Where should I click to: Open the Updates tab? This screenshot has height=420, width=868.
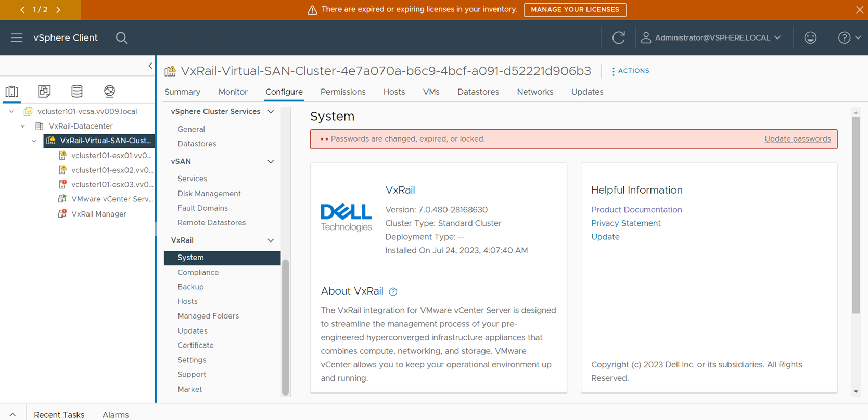(587, 92)
